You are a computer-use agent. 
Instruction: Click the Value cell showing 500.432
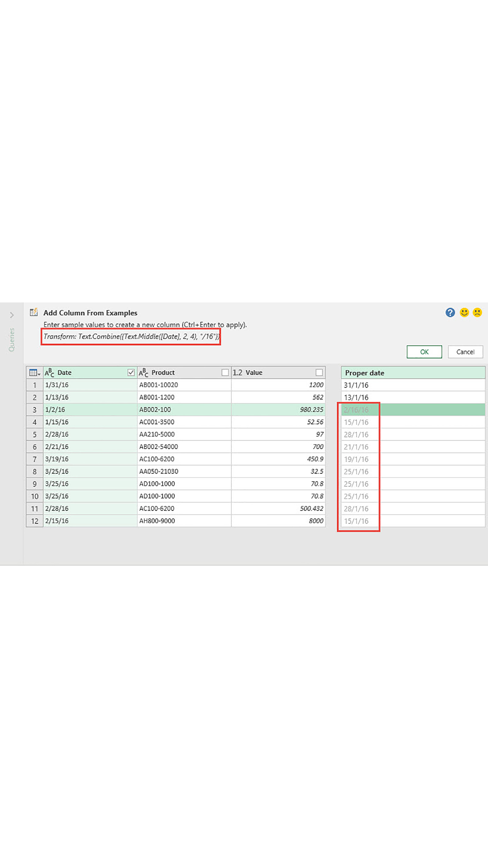(278, 508)
